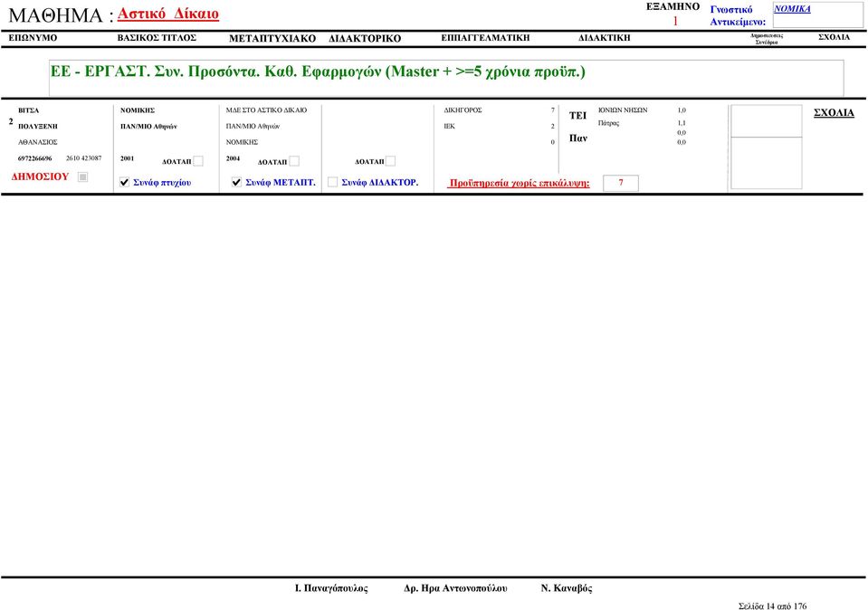Select the ΜΔΕ ΣΤΟ ΑΣΤΙΚΟ ΔΙΚΑΙΟ entry
Image resolution: width=868 pixels, height=610 pixels.
[x=266, y=110]
